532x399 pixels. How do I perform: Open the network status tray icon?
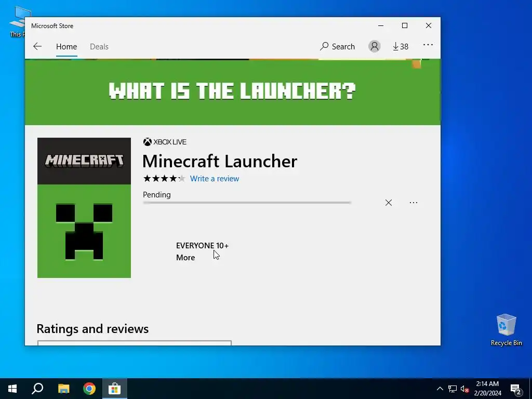453,389
